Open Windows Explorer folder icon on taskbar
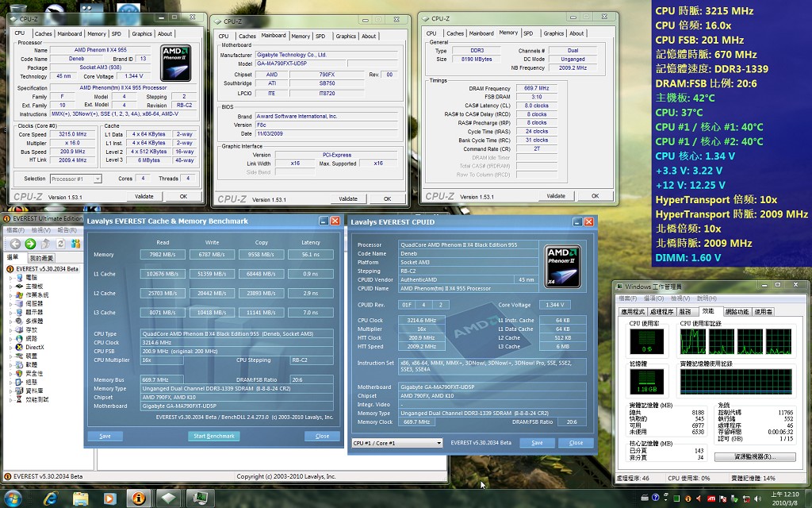Screen dimensions: 812x508 pos(80,498)
